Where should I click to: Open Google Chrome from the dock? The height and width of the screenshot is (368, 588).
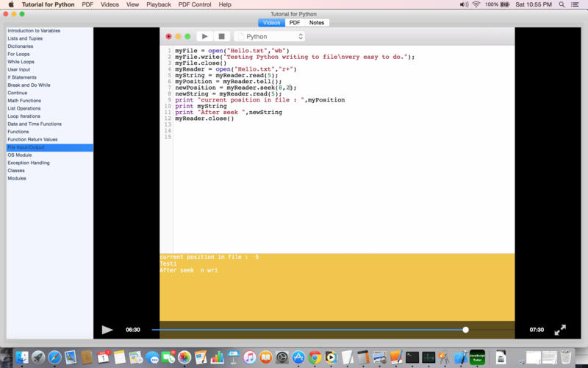tap(315, 357)
